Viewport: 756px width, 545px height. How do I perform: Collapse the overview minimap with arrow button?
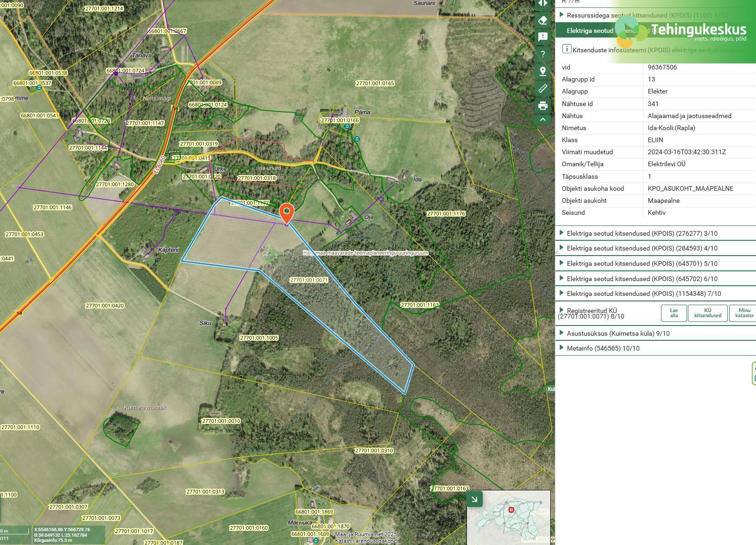pos(474,499)
